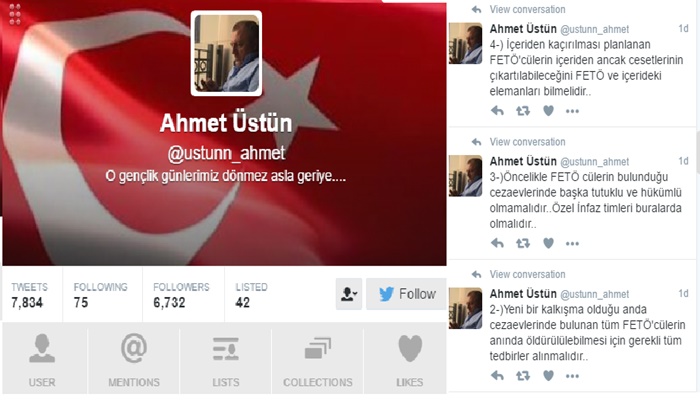Click the drag handle dots in header corner
The image size is (700, 400).
coord(15,14)
